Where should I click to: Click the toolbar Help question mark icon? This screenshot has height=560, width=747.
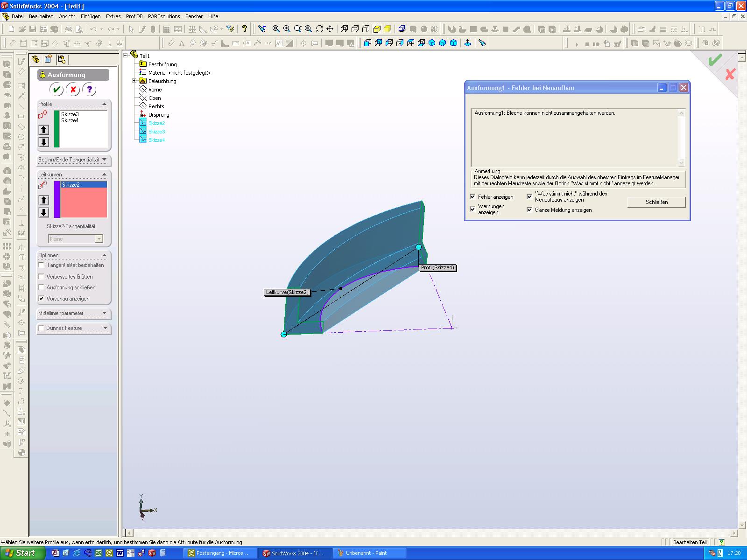[x=245, y=29]
